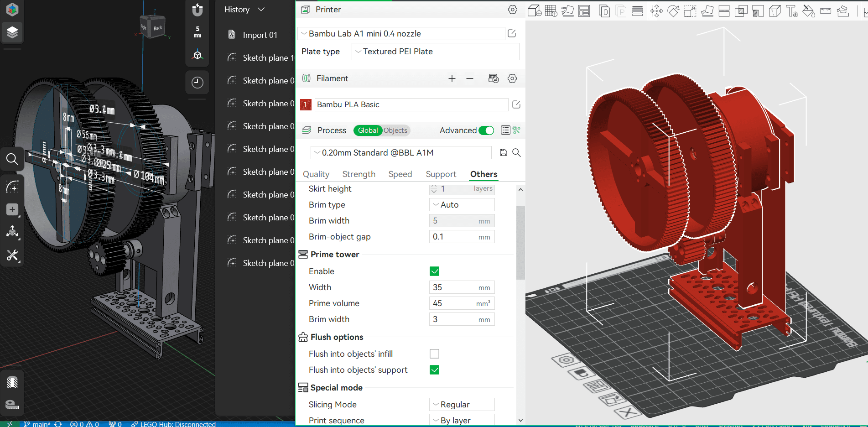Click the history clock icon in CAD viewport

198,83
